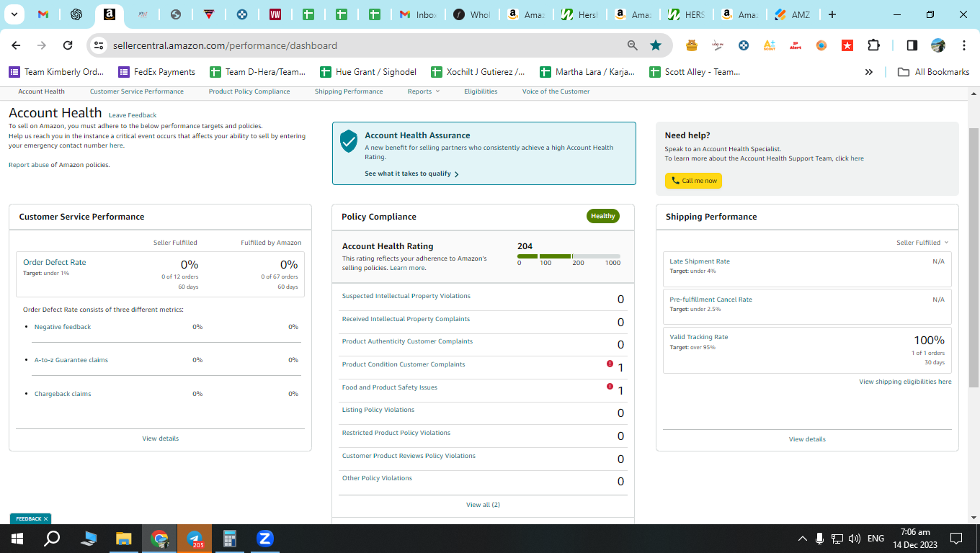Image resolution: width=980 pixels, height=553 pixels.
Task: Open the All Bookmarks folder
Action: coord(933,72)
